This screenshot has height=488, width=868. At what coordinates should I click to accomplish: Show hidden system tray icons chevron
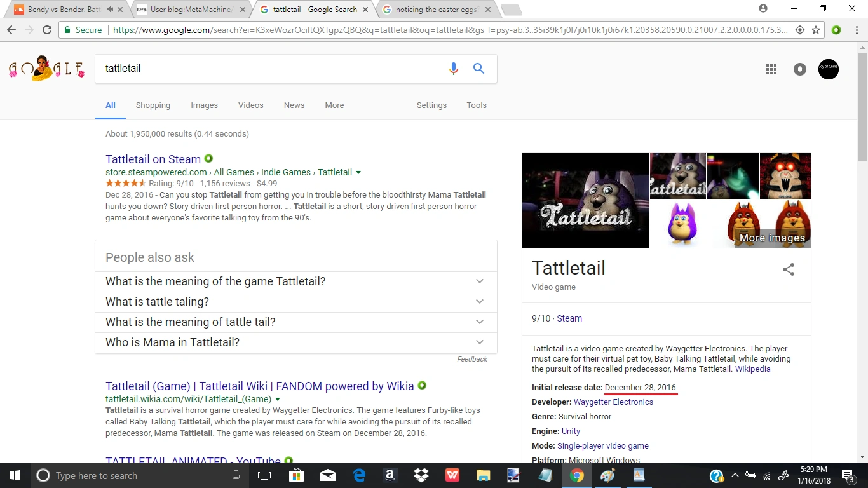coord(735,475)
